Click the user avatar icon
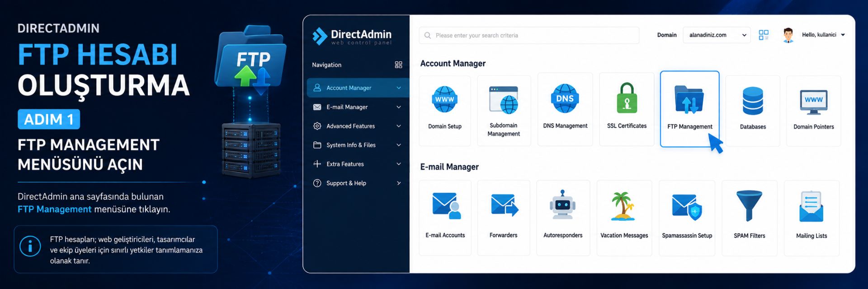Screen dimensions: 868x289 click(788, 35)
